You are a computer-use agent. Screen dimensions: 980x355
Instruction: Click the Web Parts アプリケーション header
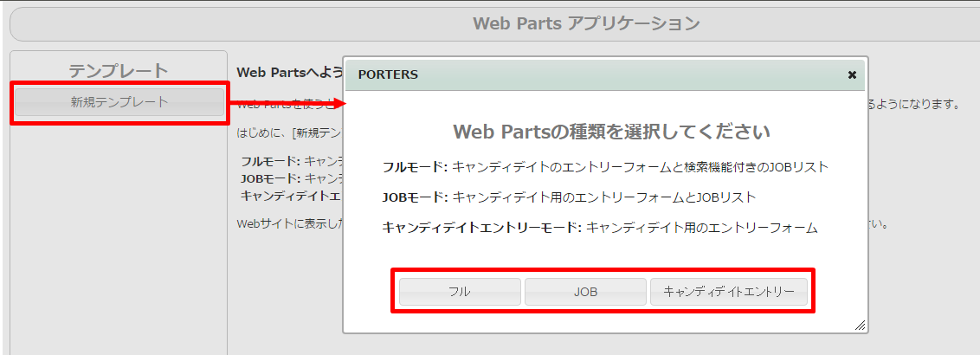(586, 23)
